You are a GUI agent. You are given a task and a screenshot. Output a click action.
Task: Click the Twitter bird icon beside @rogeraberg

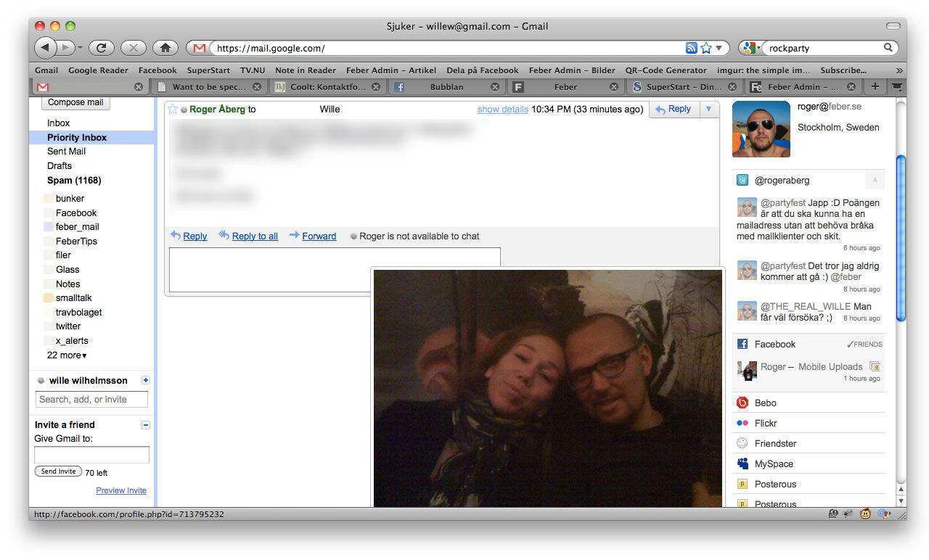742,179
